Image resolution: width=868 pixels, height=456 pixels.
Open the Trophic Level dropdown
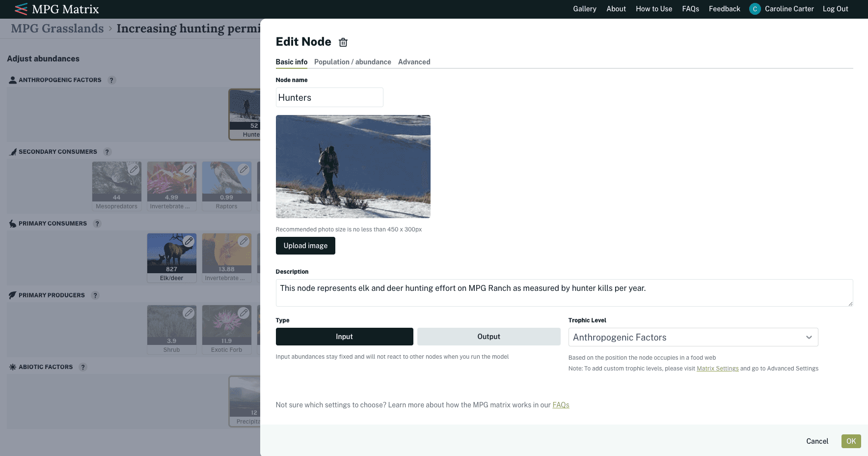pos(693,337)
